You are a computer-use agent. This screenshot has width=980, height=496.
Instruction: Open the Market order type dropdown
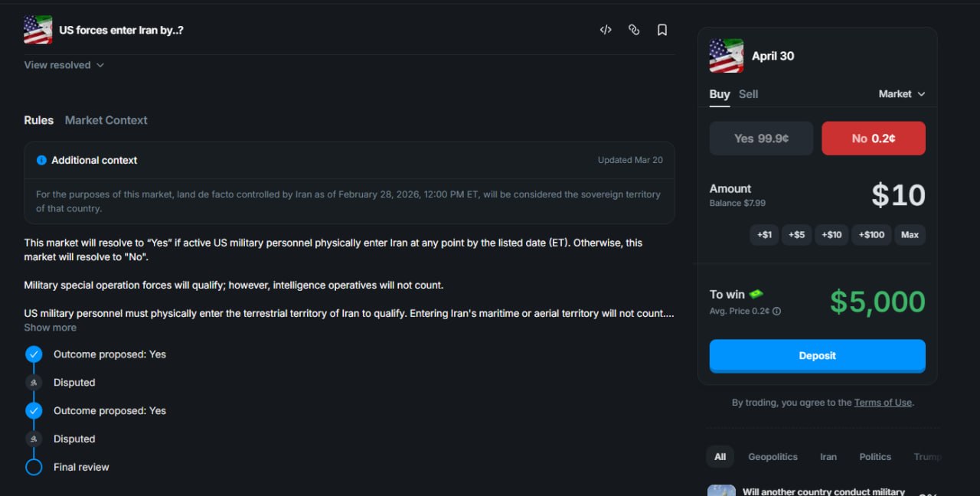pos(902,94)
